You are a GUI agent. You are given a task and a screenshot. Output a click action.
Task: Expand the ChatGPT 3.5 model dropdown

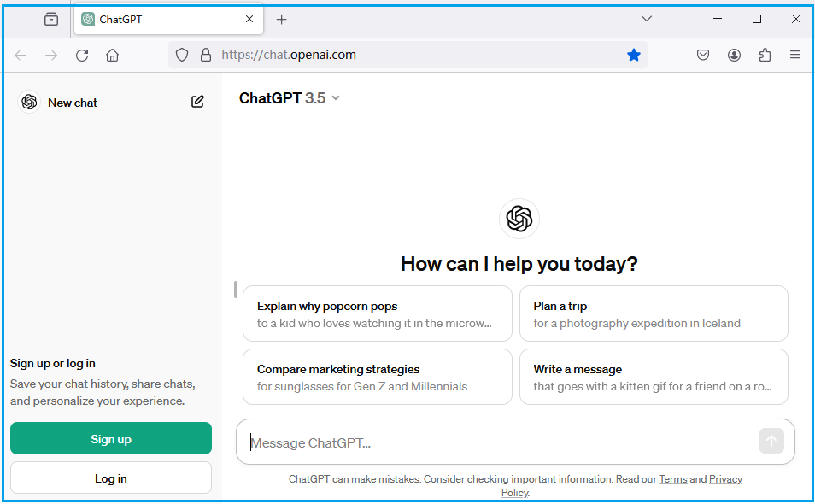click(x=289, y=98)
